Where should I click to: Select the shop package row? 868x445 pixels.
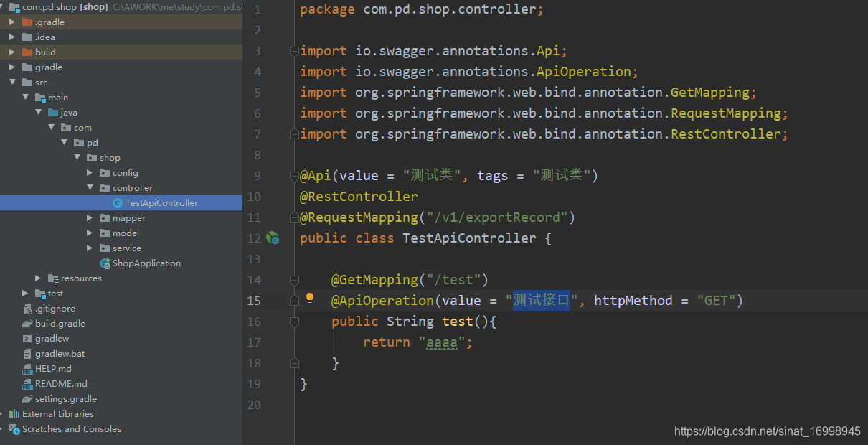point(121,158)
